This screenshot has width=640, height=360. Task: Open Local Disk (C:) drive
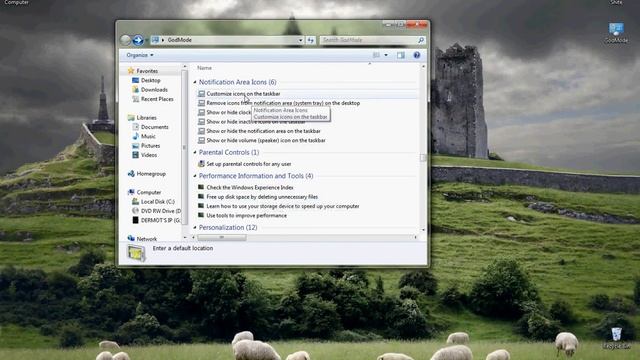(x=158, y=202)
